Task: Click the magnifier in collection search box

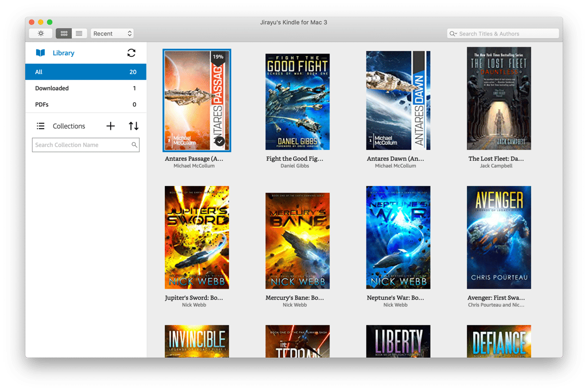Action: tap(134, 145)
